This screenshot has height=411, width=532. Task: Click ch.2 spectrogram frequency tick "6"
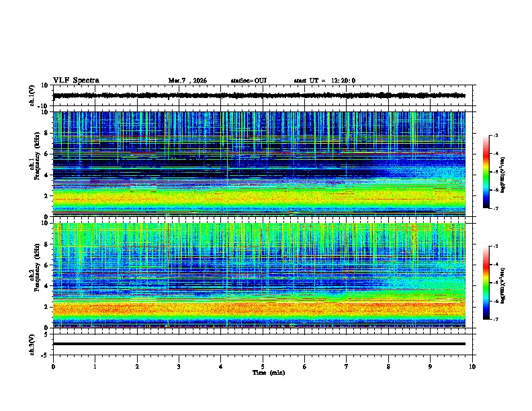point(46,265)
